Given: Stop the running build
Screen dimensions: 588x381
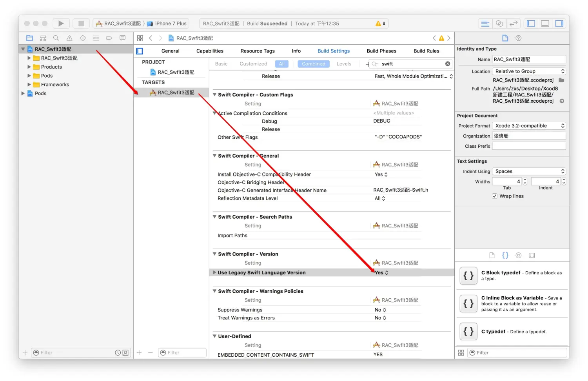Looking at the screenshot, I should [81, 24].
